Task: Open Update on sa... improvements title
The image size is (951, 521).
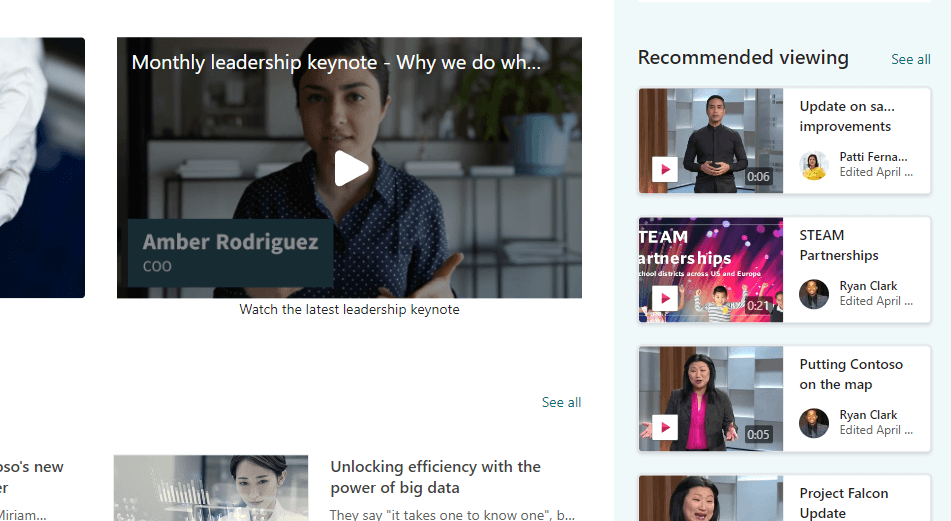Action: (847, 116)
